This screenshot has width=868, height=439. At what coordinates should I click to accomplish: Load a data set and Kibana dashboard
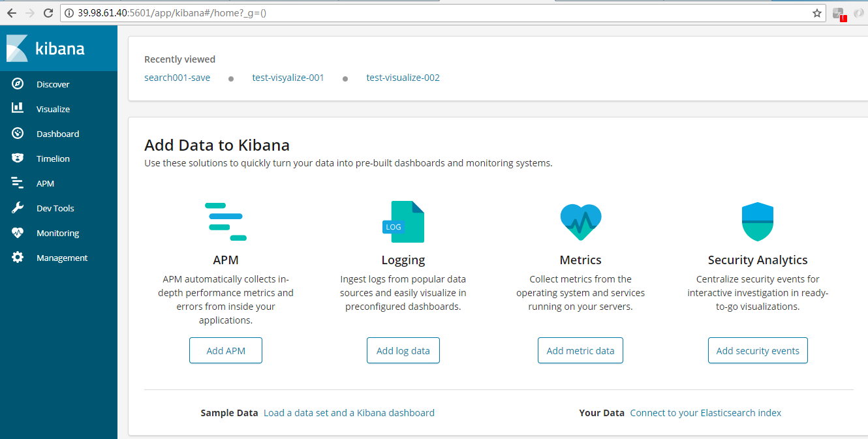349,413
